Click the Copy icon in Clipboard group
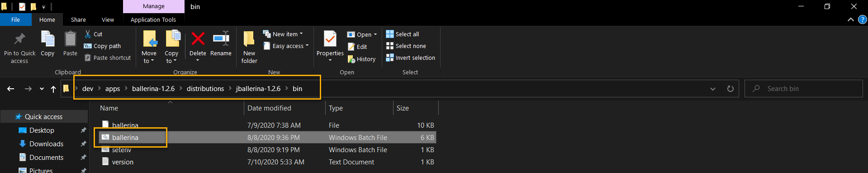 click(x=47, y=39)
